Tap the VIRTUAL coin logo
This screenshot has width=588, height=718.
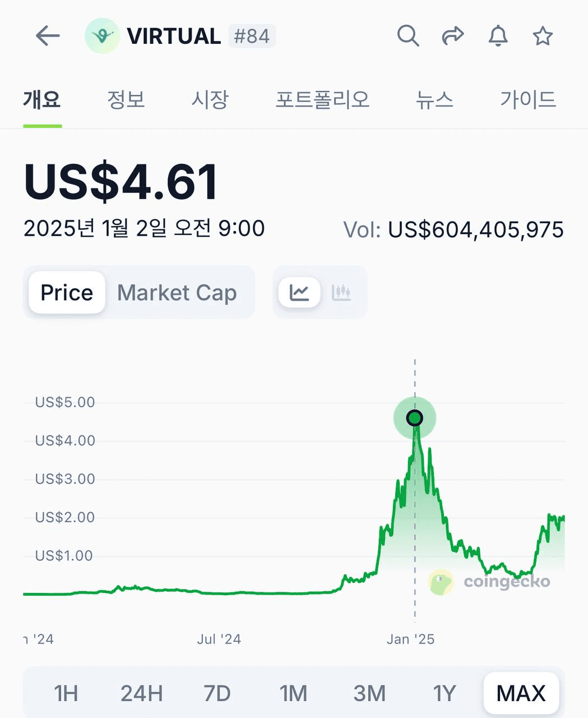[x=102, y=36]
